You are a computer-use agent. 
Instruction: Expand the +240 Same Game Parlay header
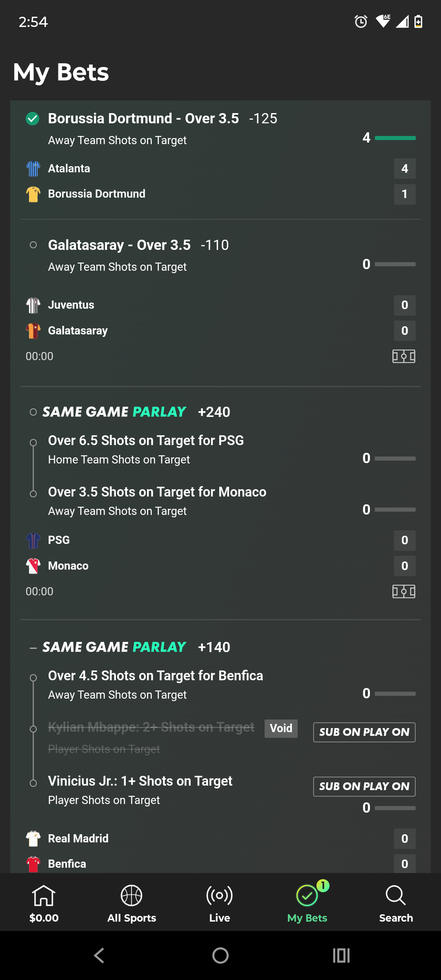(x=114, y=412)
